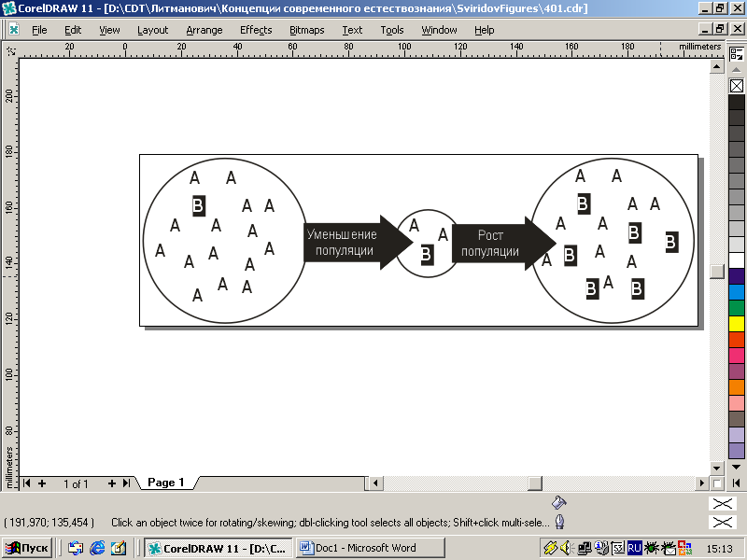This screenshot has height=560, width=747.
Task: Click the document icon beside File menu
Action: [14, 30]
